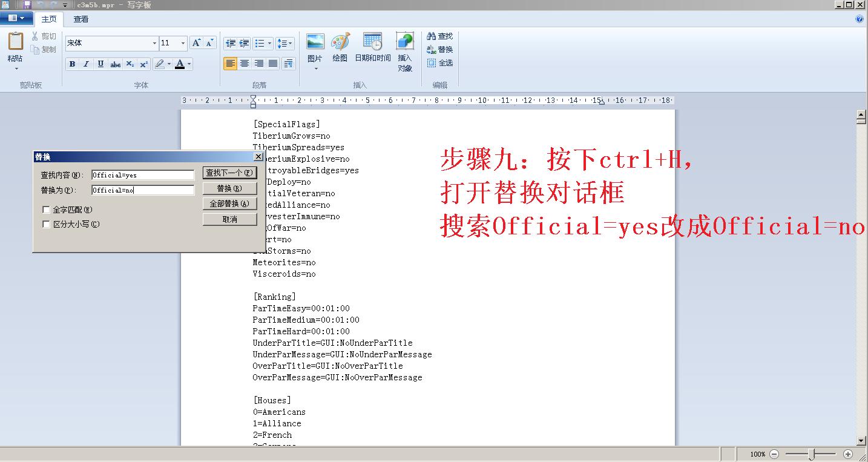Switch to the View (查看) tab
This screenshot has width=868, height=462.
[81, 19]
